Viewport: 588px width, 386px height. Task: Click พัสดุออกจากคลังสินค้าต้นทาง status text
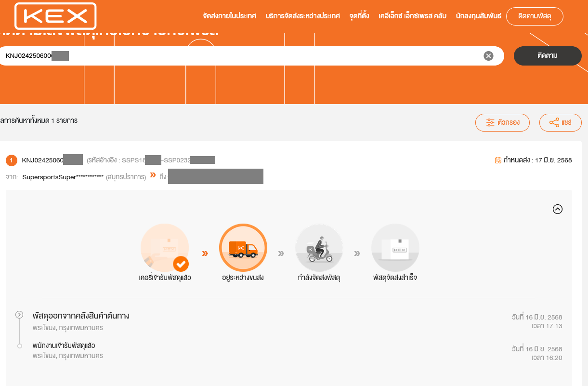(81, 316)
